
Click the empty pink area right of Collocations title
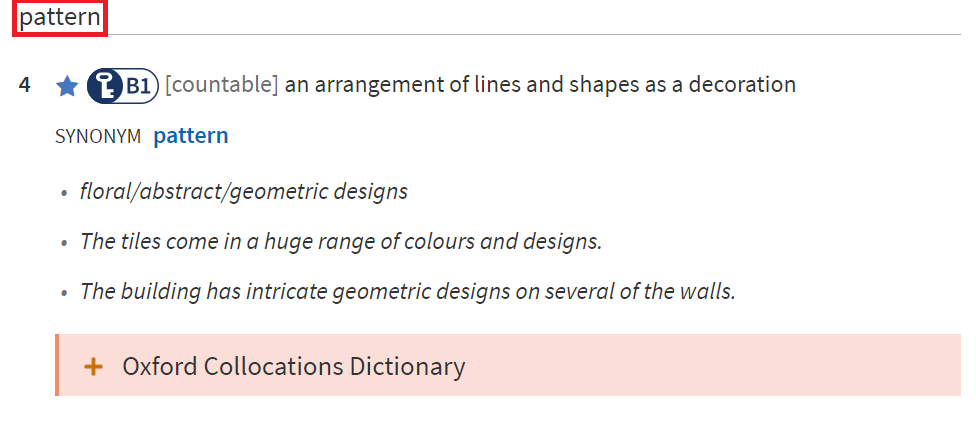pos(713,365)
